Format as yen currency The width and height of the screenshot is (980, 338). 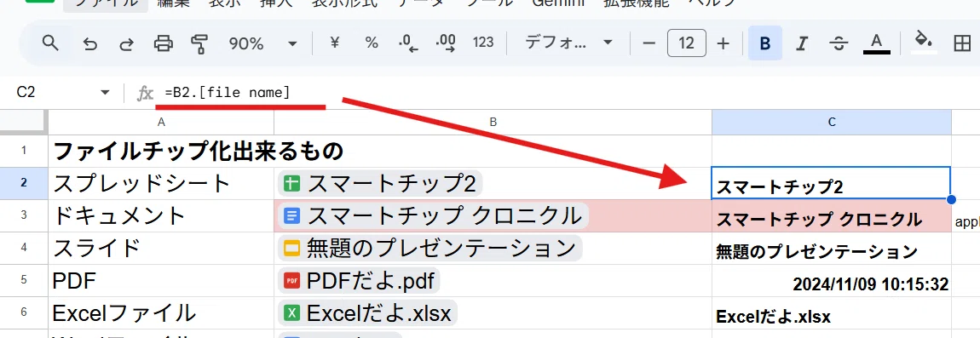(335, 43)
